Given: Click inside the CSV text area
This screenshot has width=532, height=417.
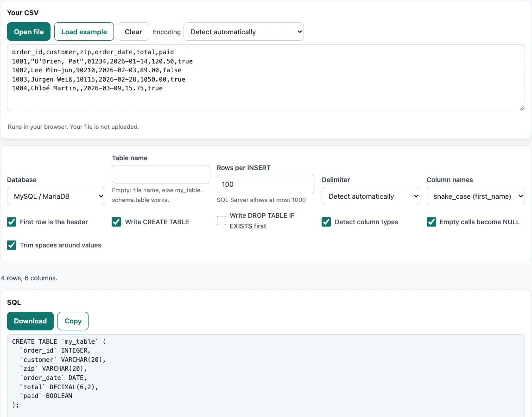Looking at the screenshot, I should [266, 78].
